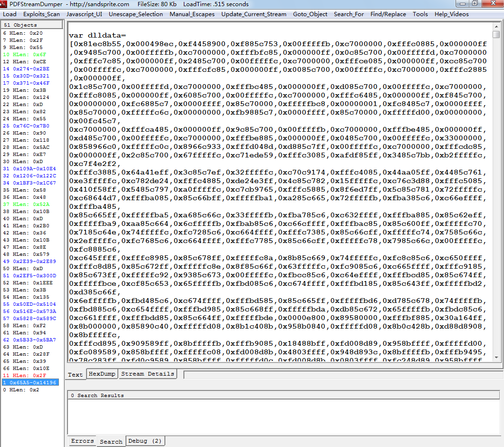The height and width of the screenshot is (447, 504).
Task: Select object 9 HLen: 0x55
Action: pos(22,47)
